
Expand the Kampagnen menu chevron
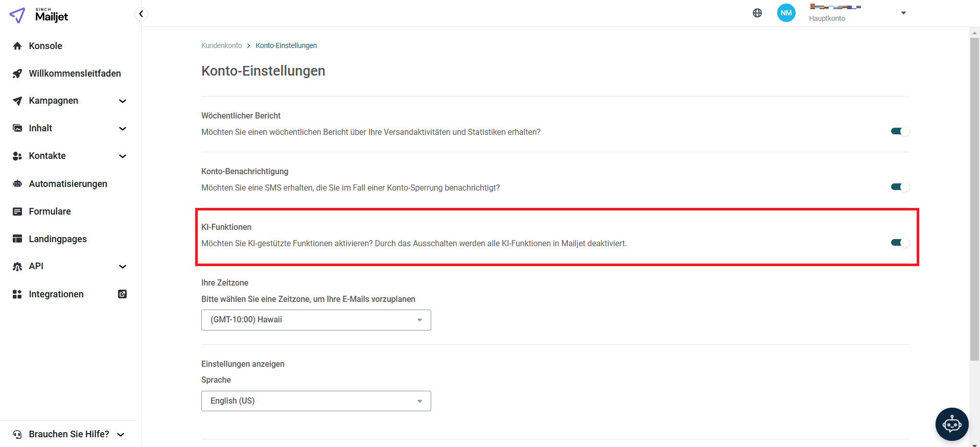123,101
